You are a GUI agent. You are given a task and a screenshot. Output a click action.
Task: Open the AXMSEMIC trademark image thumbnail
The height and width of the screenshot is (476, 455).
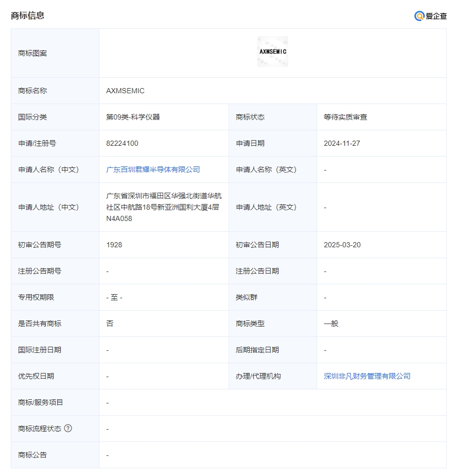tap(272, 52)
